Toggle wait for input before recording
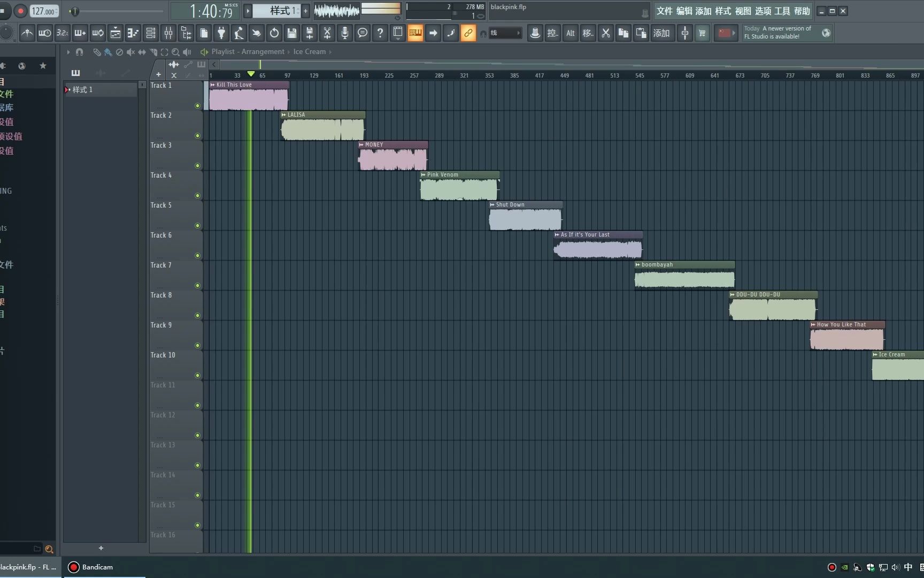The image size is (924, 578). [x=44, y=33]
